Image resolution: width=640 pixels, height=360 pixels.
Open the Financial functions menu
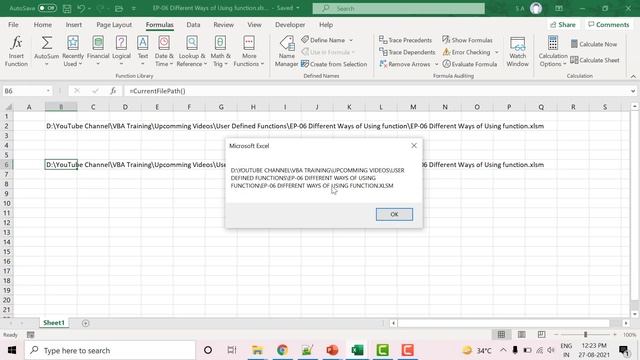pyautogui.click(x=98, y=51)
